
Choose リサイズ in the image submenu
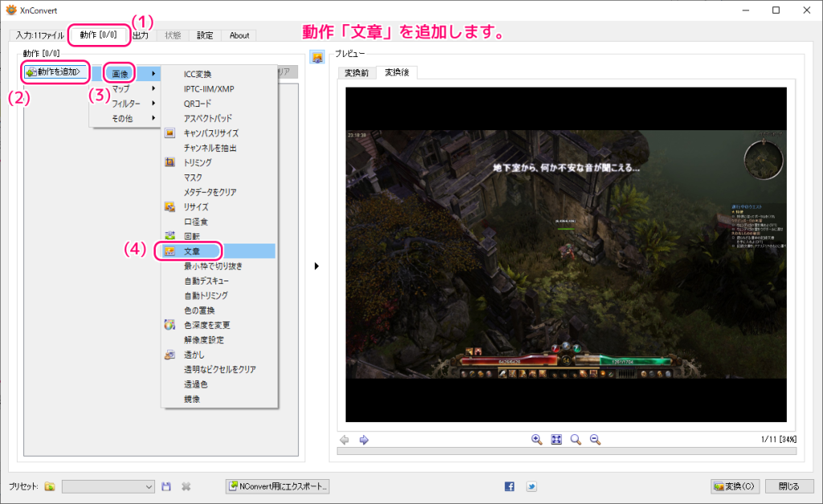coord(197,207)
